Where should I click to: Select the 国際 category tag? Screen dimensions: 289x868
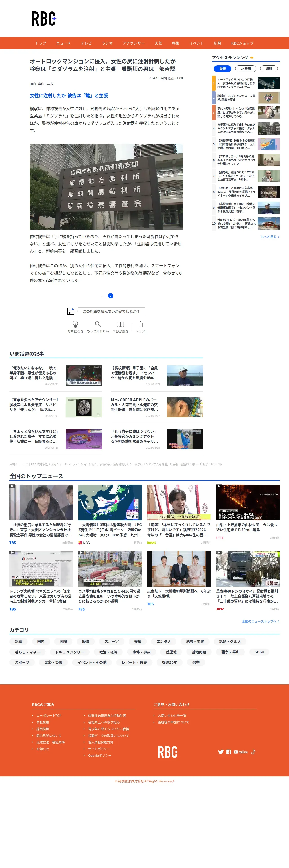63,642
